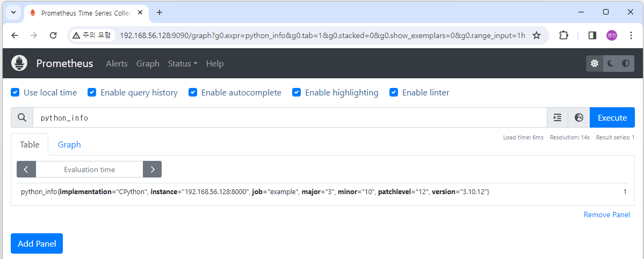Click the result value 1
This screenshot has width=644, height=259.
[625, 192]
